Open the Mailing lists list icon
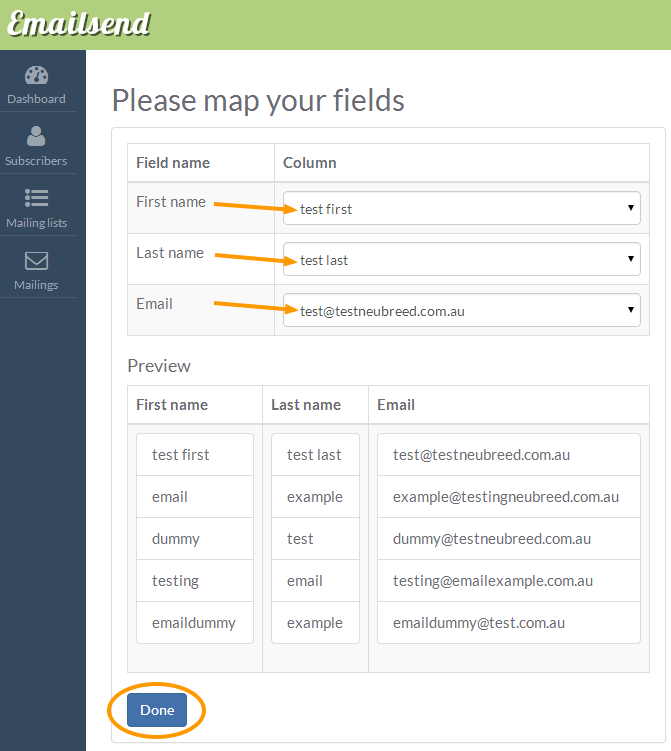 click(x=36, y=198)
